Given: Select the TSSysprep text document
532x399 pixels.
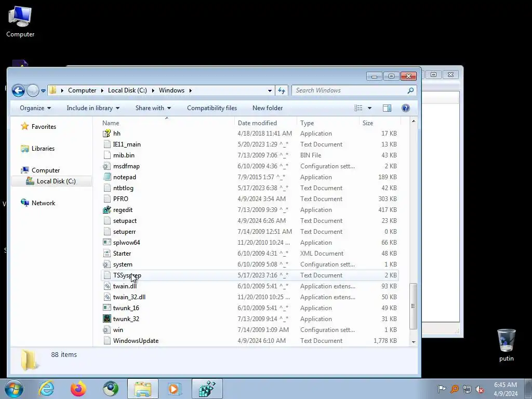Looking at the screenshot, I should pyautogui.click(x=250, y=275).
